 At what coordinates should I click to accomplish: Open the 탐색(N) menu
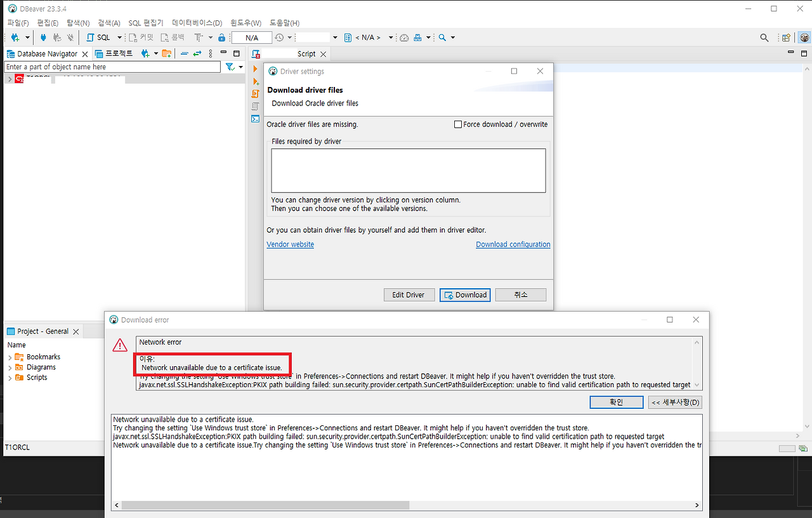tap(78, 23)
